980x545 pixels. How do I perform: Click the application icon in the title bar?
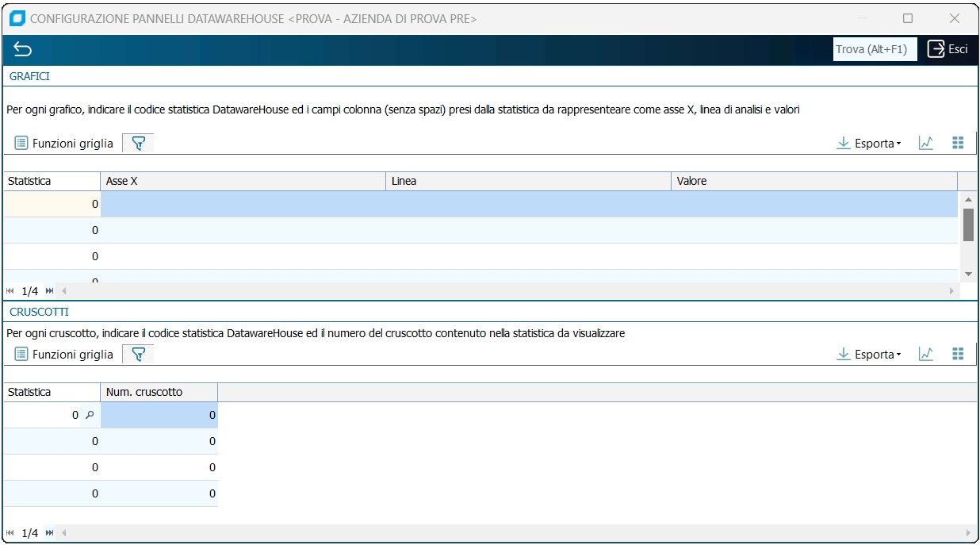[x=17, y=17]
